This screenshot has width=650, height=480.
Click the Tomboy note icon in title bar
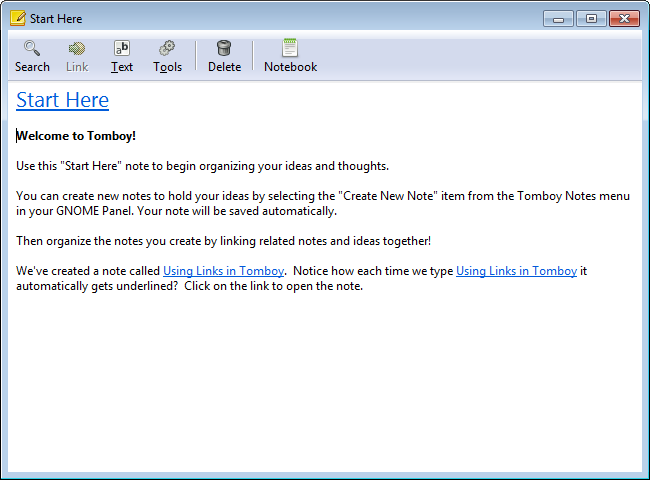(x=18, y=18)
